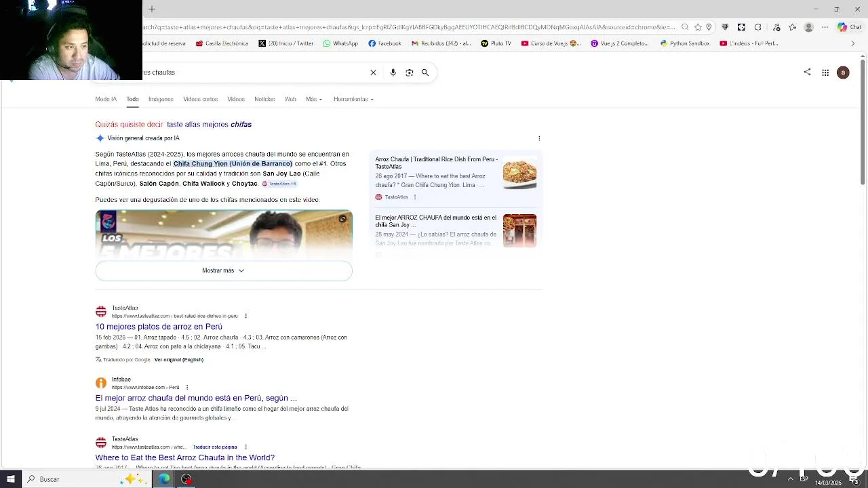Open Python Sandbox bookmark
This screenshot has width=868, height=488.
[x=685, y=43]
